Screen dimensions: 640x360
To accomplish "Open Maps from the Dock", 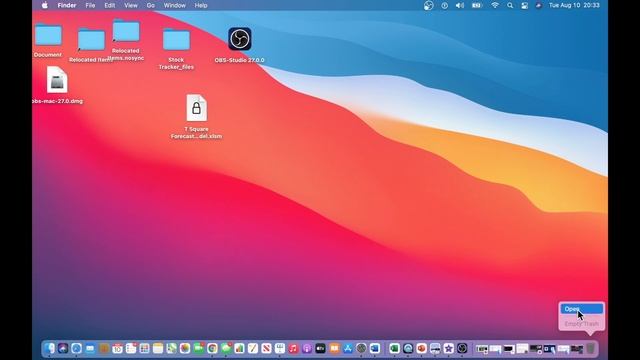I will click(171, 348).
